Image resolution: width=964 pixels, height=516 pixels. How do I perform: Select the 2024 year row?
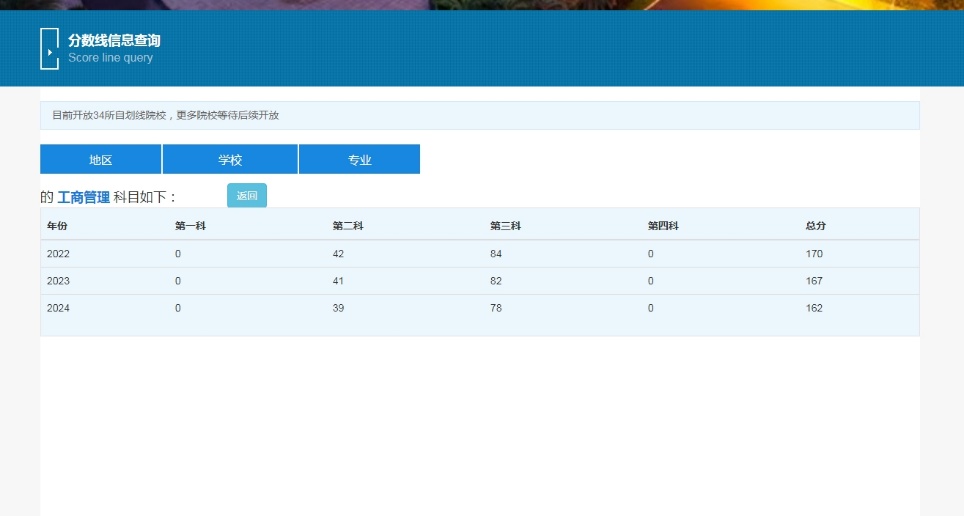[58, 308]
